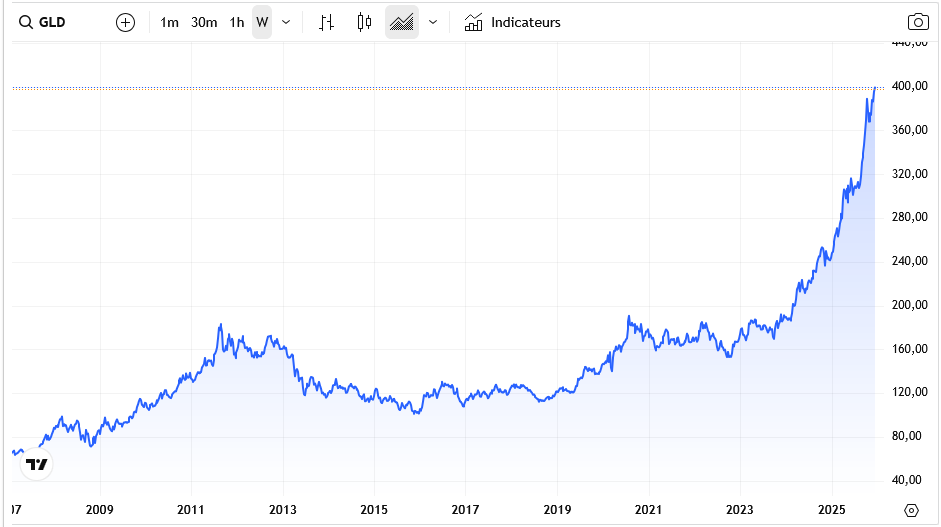Select the area chart style
This screenshot has width=941, height=527.
click(x=401, y=22)
